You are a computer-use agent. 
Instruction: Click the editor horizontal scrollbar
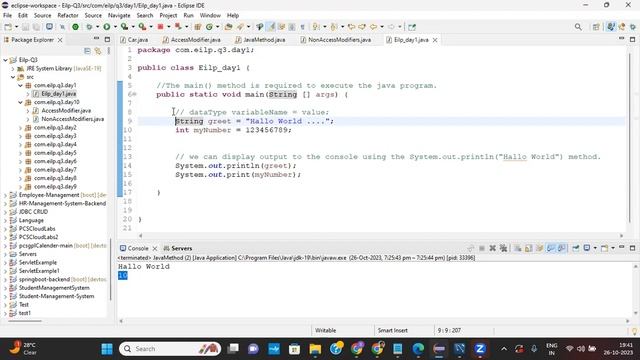[x=381, y=236]
